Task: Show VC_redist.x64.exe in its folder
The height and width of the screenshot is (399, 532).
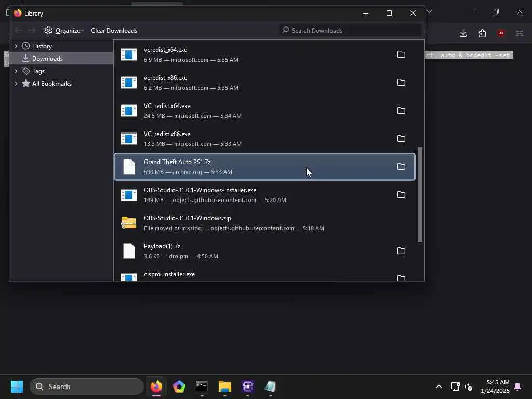Action: tap(401, 111)
